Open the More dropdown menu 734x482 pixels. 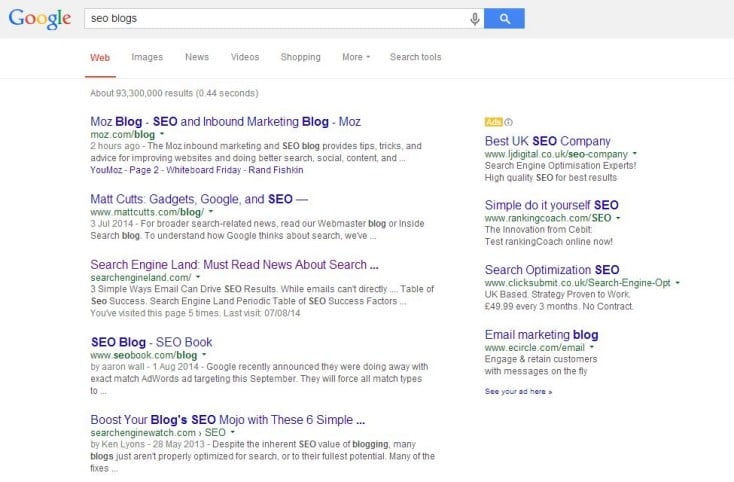tap(356, 57)
